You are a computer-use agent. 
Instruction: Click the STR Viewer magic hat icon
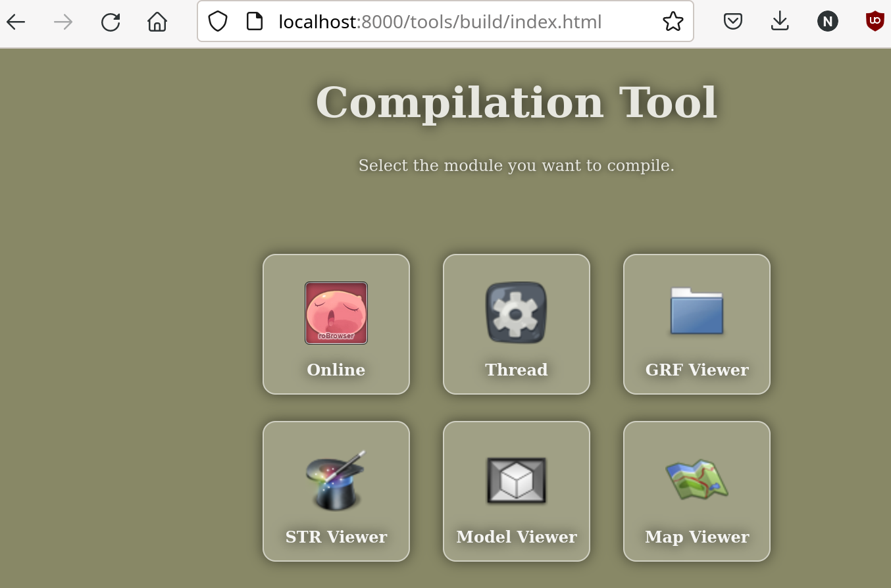click(x=336, y=480)
